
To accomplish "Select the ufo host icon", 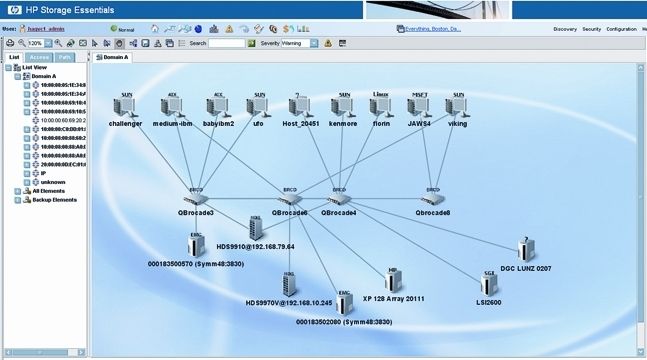I will pos(258,107).
